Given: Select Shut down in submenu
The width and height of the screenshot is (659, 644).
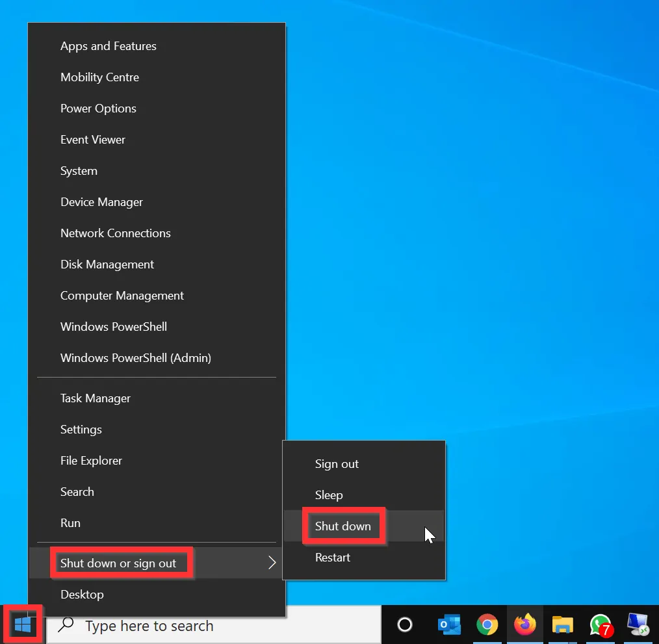Looking at the screenshot, I should click(343, 526).
